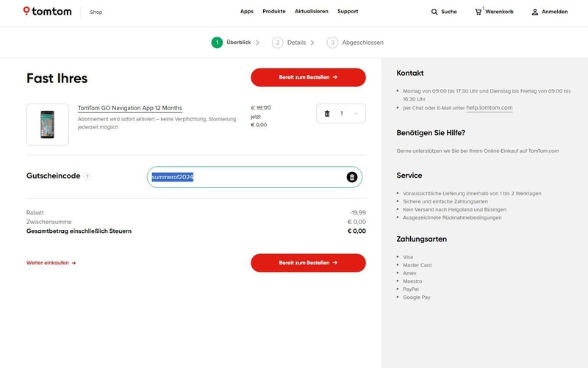Follow the Weiter einkaufen link
The width and height of the screenshot is (588, 368).
point(51,262)
